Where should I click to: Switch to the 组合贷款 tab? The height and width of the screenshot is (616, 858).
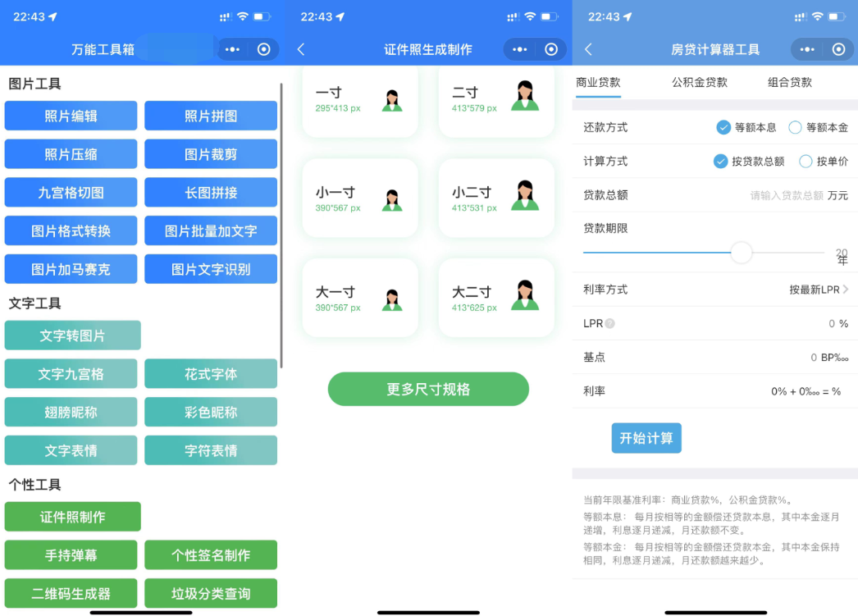789,82
